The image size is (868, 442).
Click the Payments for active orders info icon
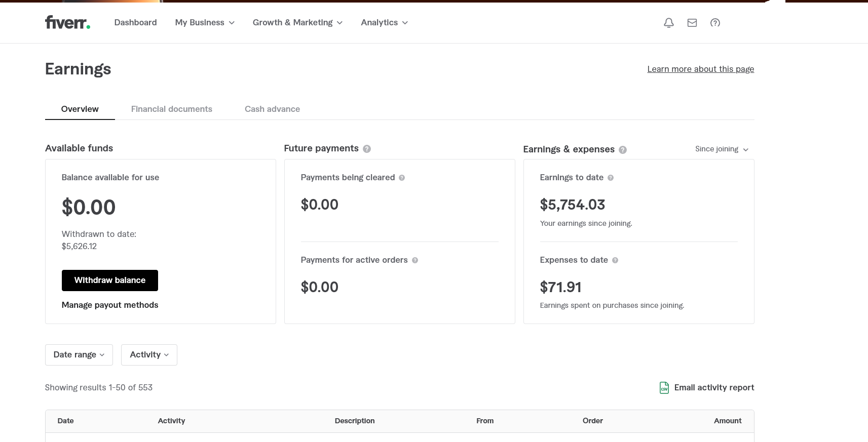click(x=415, y=260)
